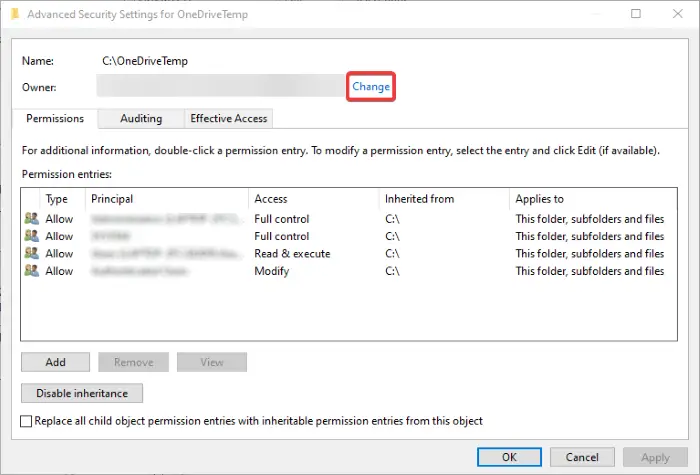
Task: Check Replace all child object permission entries
Action: click(26, 421)
